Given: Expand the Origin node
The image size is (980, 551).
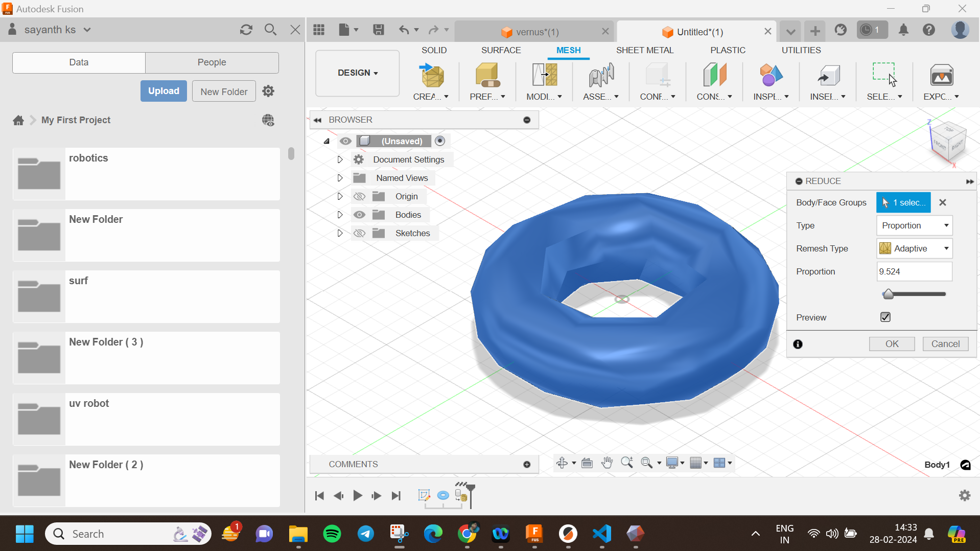Looking at the screenshot, I should [340, 196].
